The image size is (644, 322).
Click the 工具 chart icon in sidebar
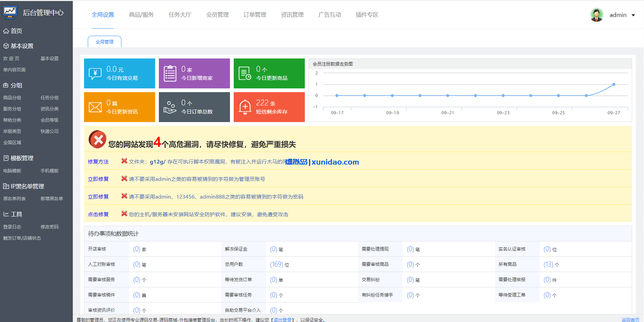(x=6, y=214)
